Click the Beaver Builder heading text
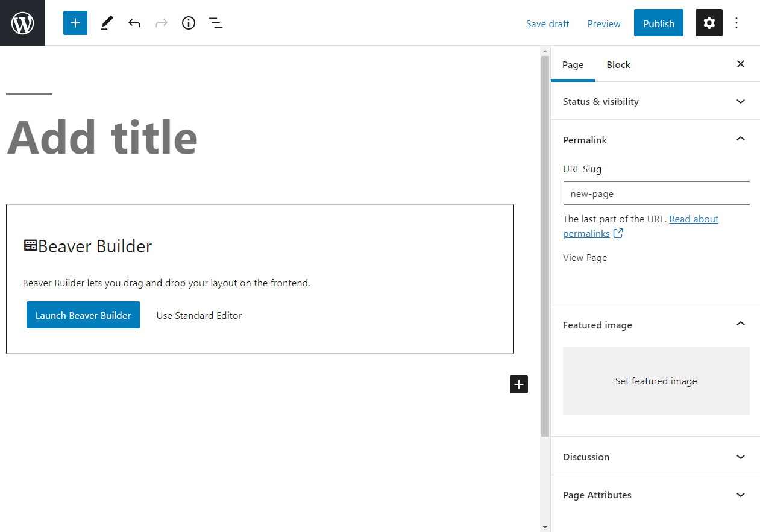760x532 pixels. tap(95, 246)
